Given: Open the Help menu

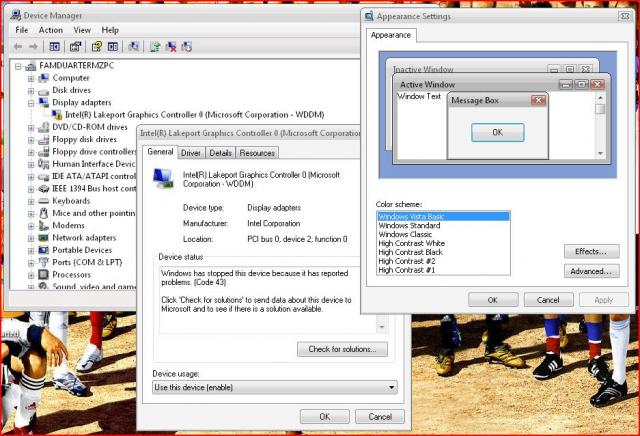Looking at the screenshot, I should [x=110, y=30].
